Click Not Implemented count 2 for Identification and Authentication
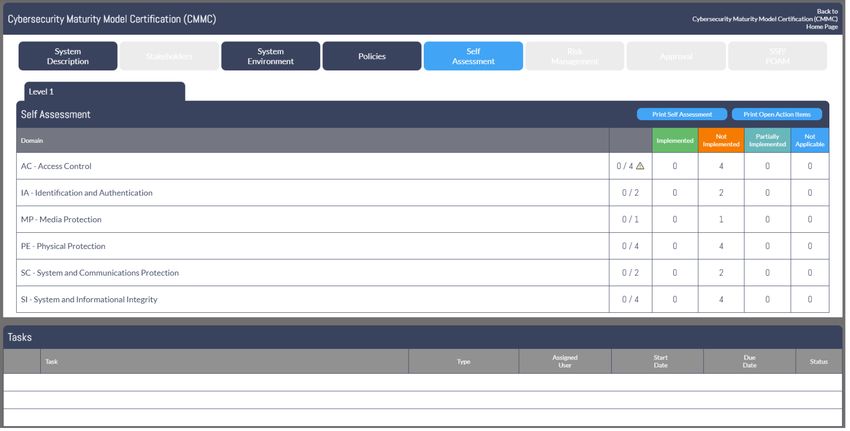850x431 pixels. pos(721,193)
